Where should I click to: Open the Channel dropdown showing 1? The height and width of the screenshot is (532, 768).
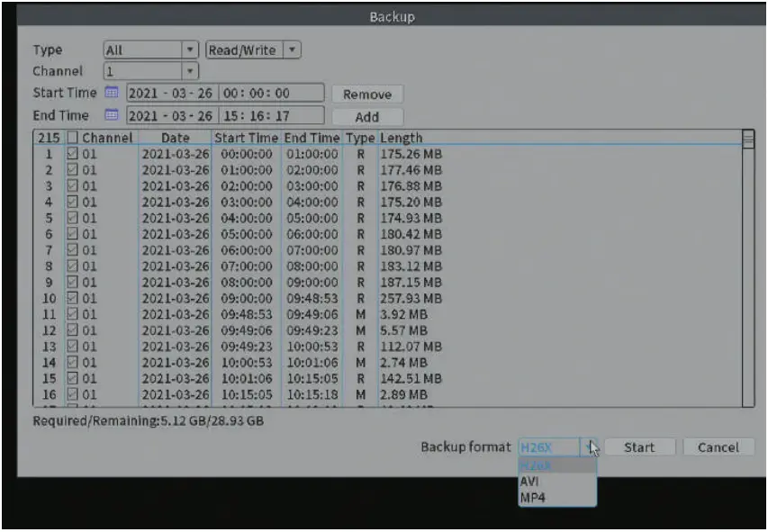(151, 71)
